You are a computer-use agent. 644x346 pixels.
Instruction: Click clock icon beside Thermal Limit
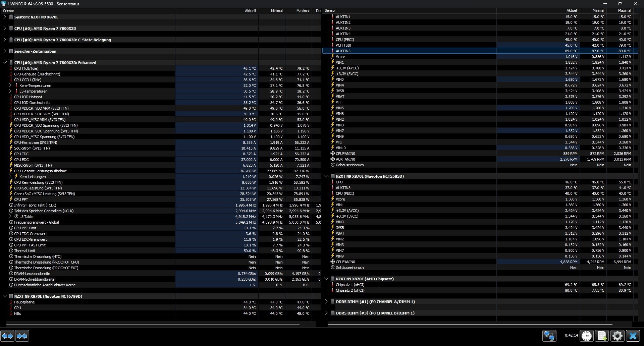click(x=11, y=251)
